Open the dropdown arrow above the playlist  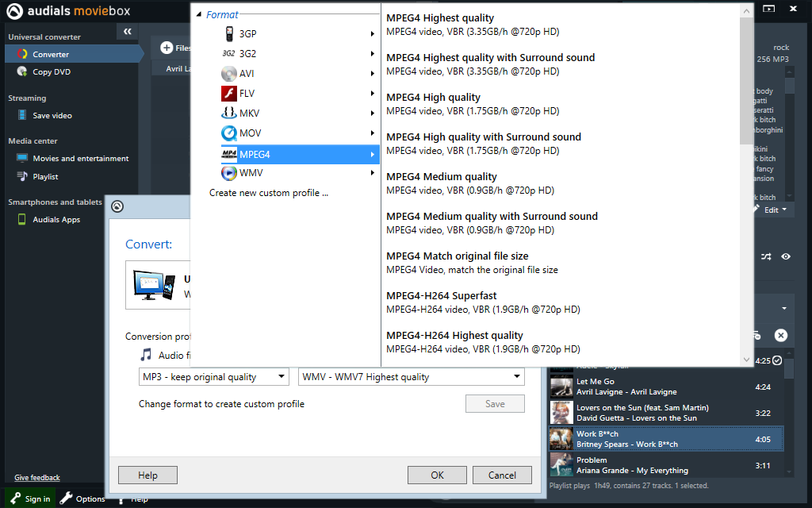tap(784, 309)
